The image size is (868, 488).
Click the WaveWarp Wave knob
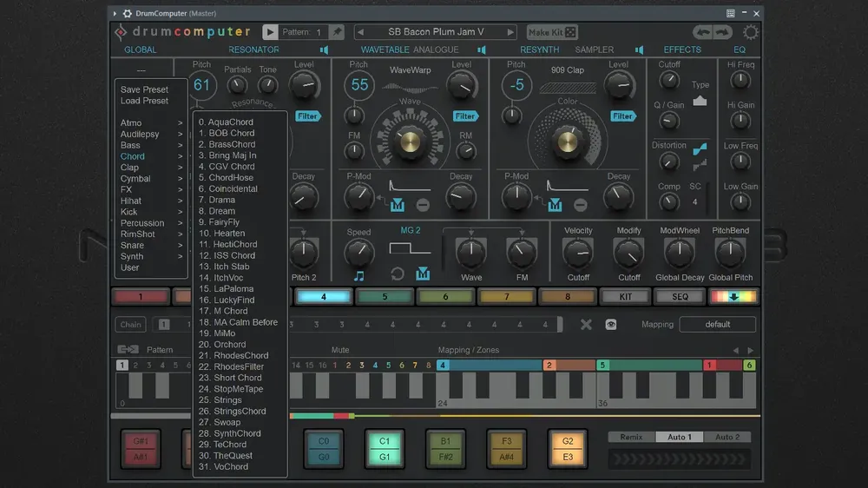point(410,142)
